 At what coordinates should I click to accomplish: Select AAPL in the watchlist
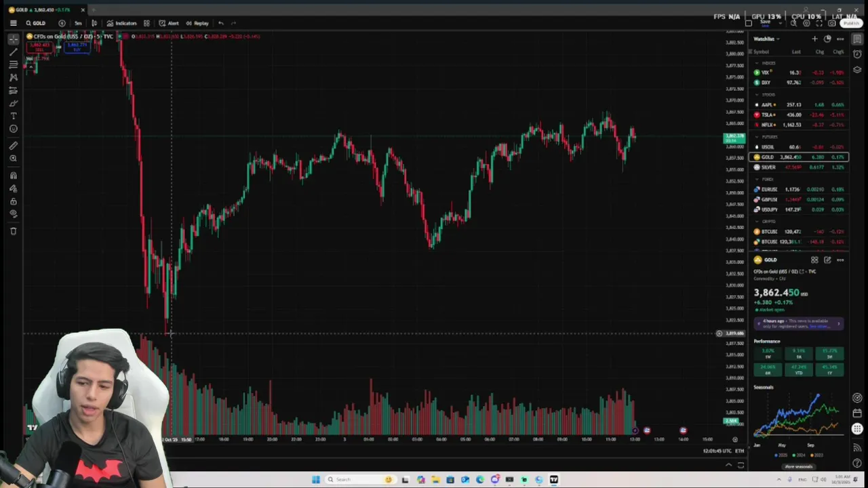coord(799,104)
